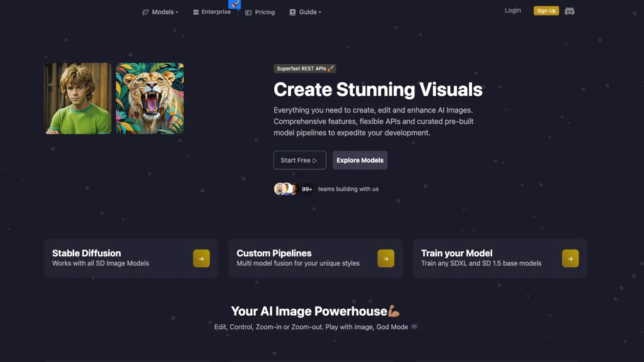The image size is (644, 362).
Task: Click the Discord icon in the header
Action: pyautogui.click(x=569, y=11)
